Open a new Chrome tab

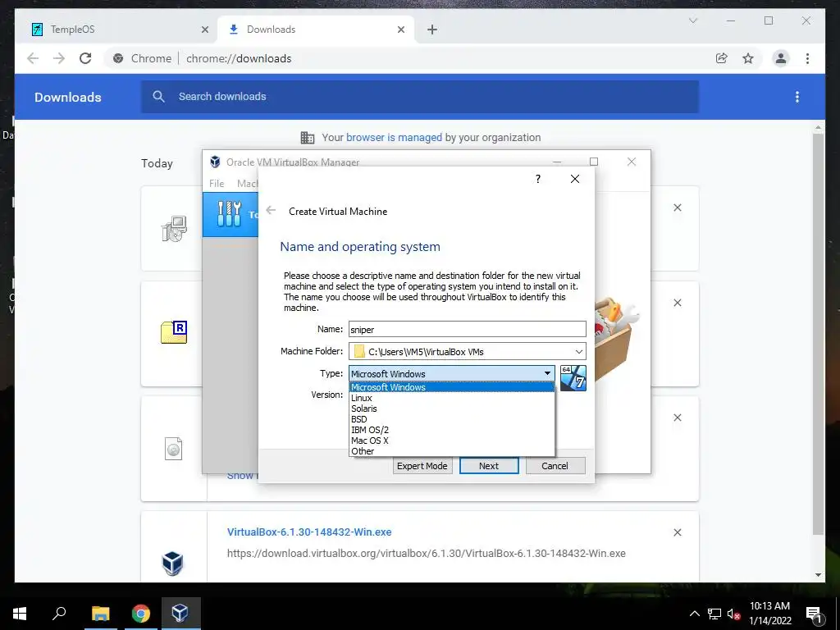point(432,30)
